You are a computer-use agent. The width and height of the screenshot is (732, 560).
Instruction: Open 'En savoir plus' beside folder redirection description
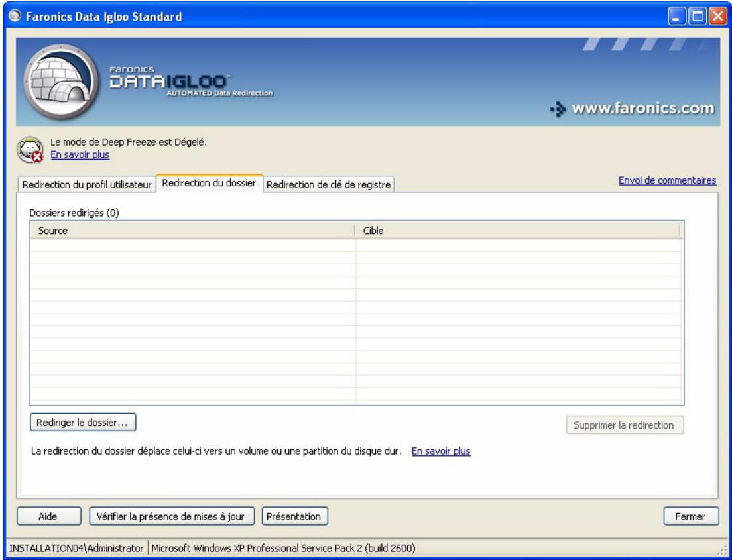[x=441, y=451]
